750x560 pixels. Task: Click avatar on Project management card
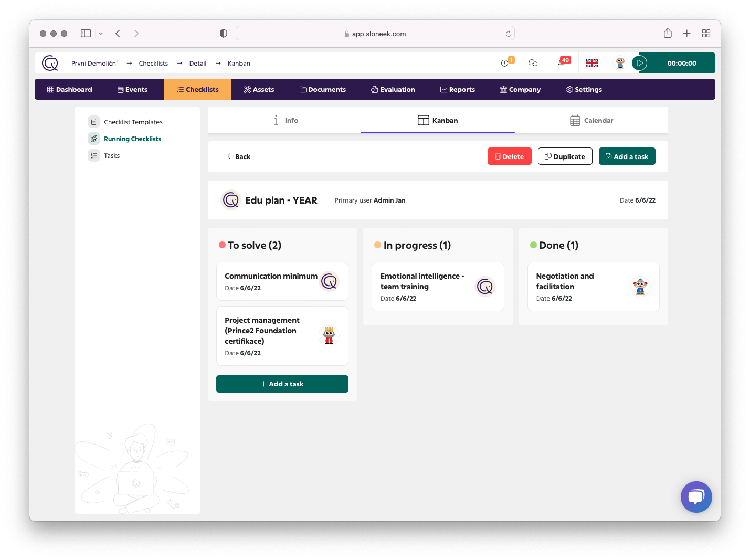coord(329,336)
